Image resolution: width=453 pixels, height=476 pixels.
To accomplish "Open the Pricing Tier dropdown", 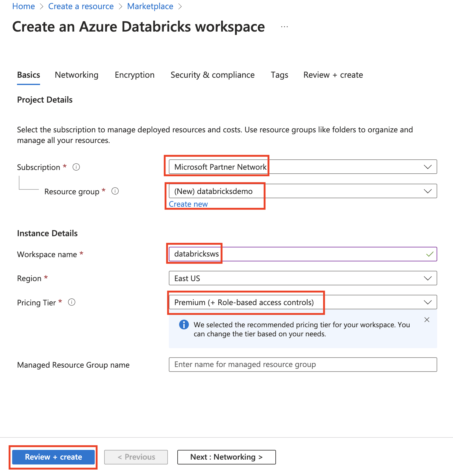I will click(427, 302).
